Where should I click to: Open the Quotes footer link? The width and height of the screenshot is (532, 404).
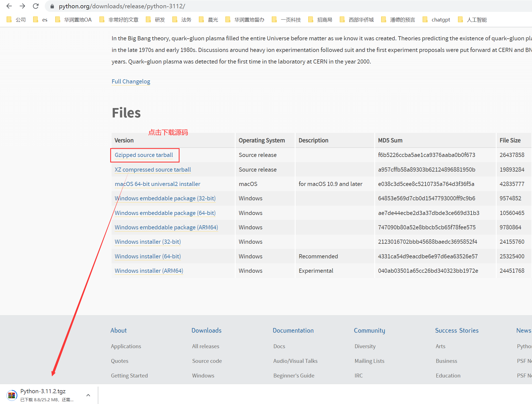click(x=120, y=361)
